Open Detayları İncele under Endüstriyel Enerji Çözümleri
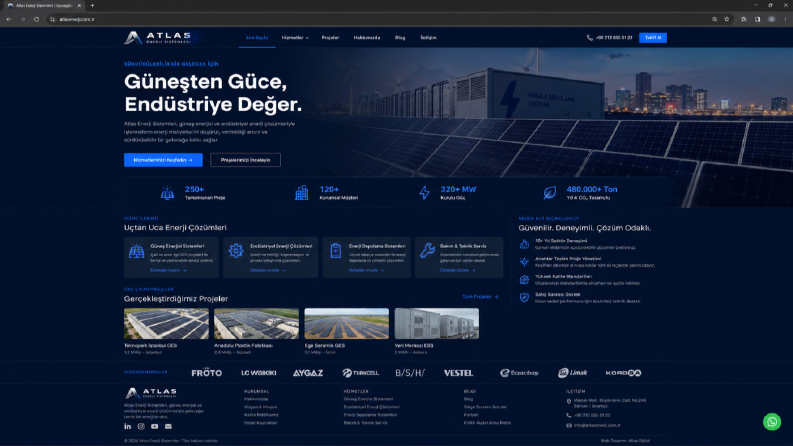 pos(268,271)
